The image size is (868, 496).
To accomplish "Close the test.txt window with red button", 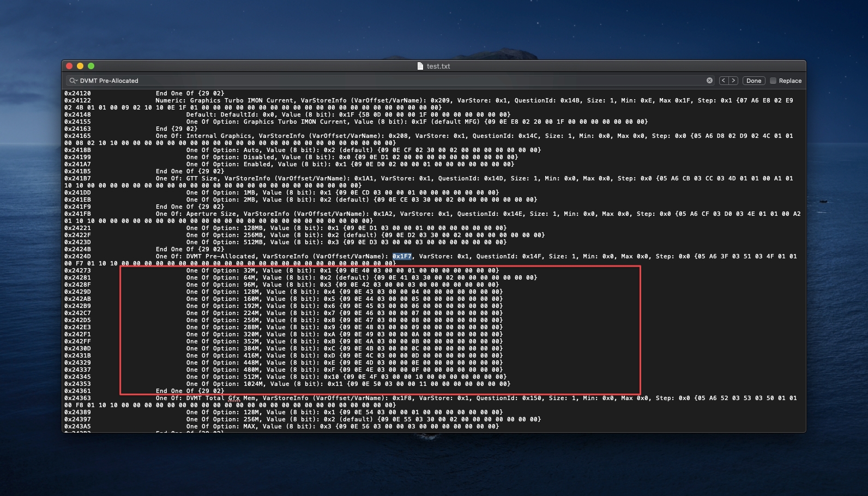I will coord(69,66).
